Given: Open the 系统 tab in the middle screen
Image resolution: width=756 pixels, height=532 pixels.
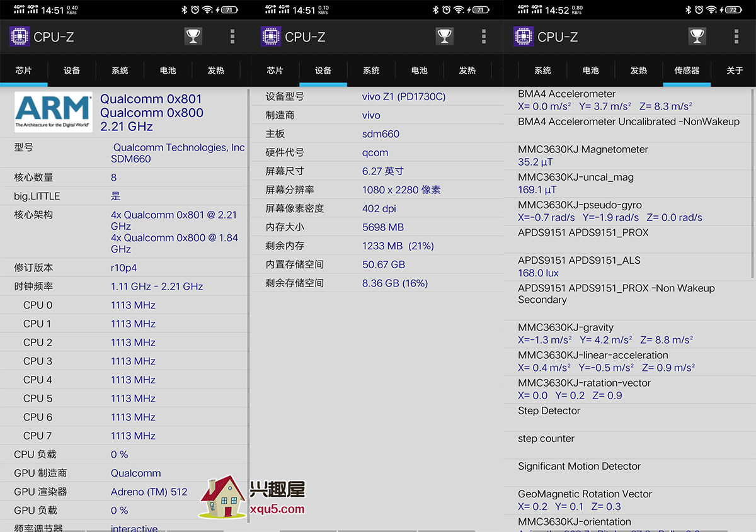Looking at the screenshot, I should tap(371, 71).
